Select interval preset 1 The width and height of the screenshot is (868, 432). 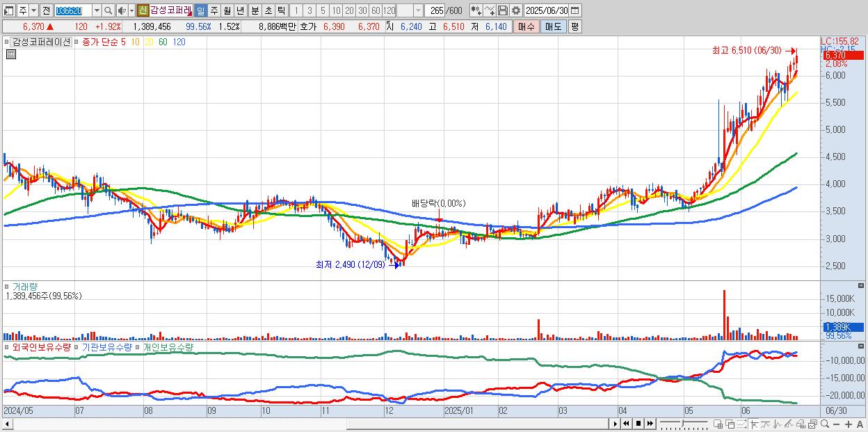tap(296, 10)
